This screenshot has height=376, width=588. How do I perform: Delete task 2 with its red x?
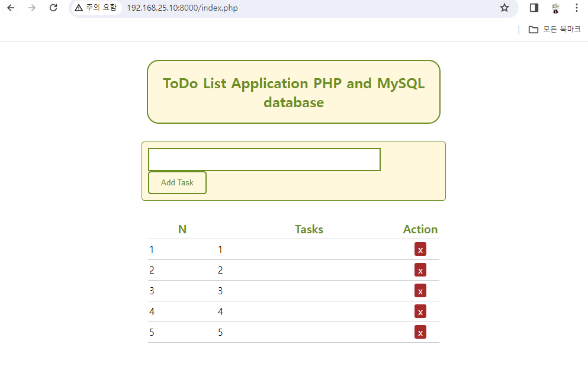pos(420,270)
